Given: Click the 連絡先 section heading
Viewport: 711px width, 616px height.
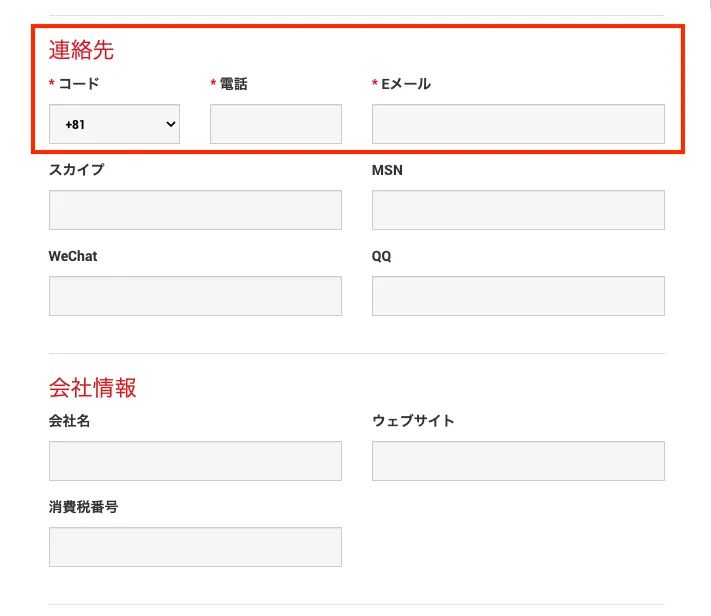Looking at the screenshot, I should pyautogui.click(x=81, y=50).
